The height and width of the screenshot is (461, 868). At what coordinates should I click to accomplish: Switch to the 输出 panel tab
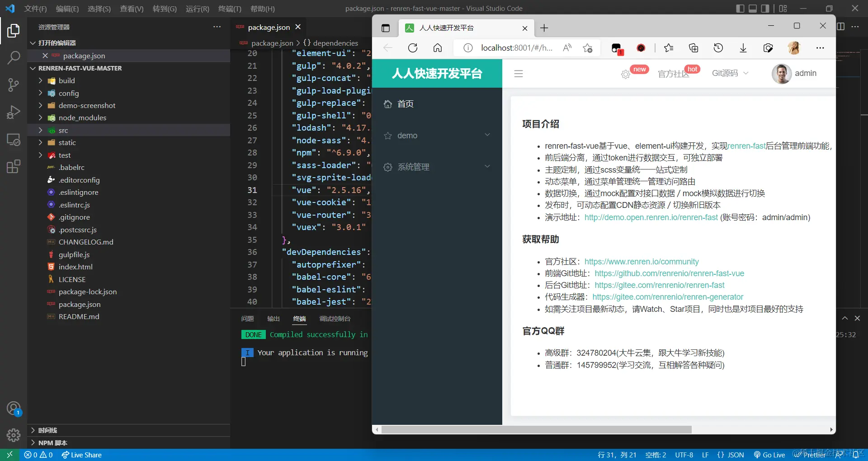pyautogui.click(x=274, y=319)
